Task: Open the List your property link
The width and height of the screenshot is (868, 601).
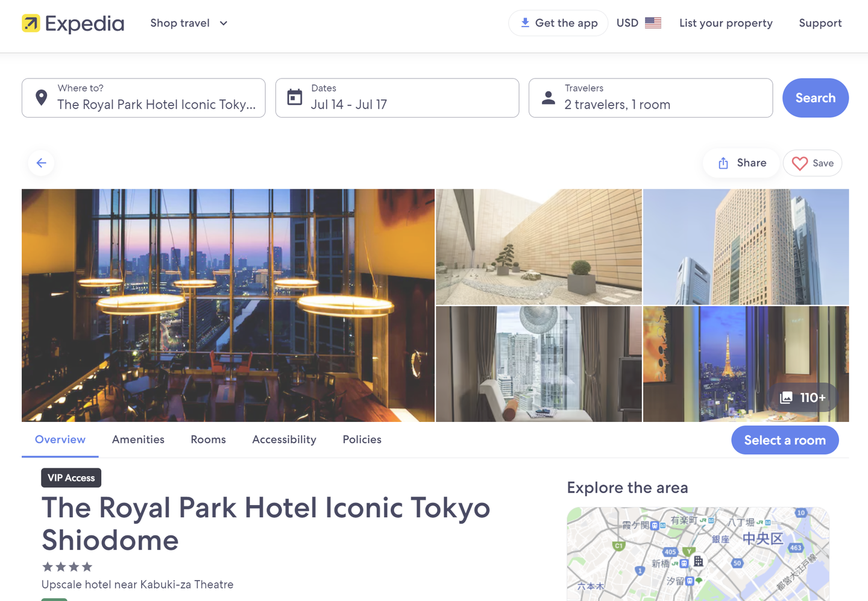Action: point(726,23)
